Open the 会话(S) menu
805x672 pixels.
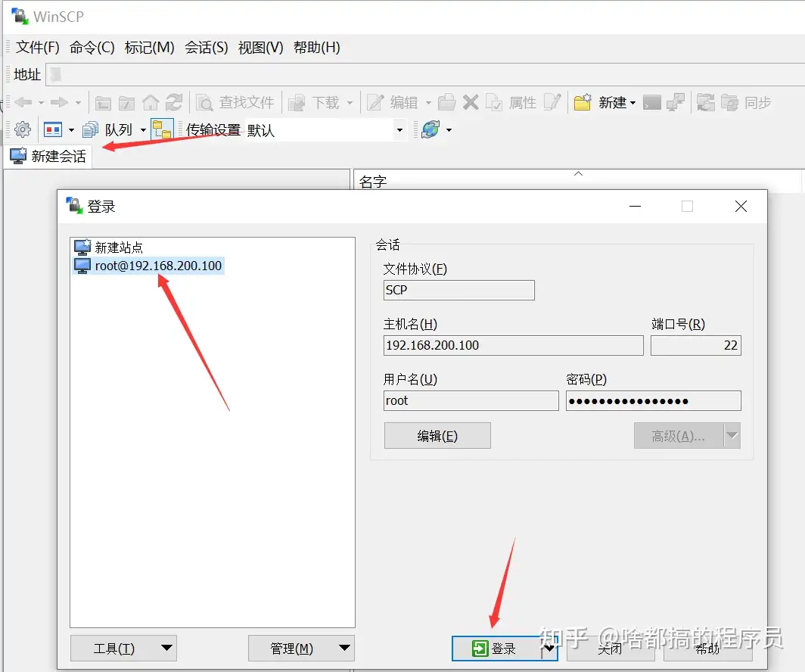[x=207, y=47]
